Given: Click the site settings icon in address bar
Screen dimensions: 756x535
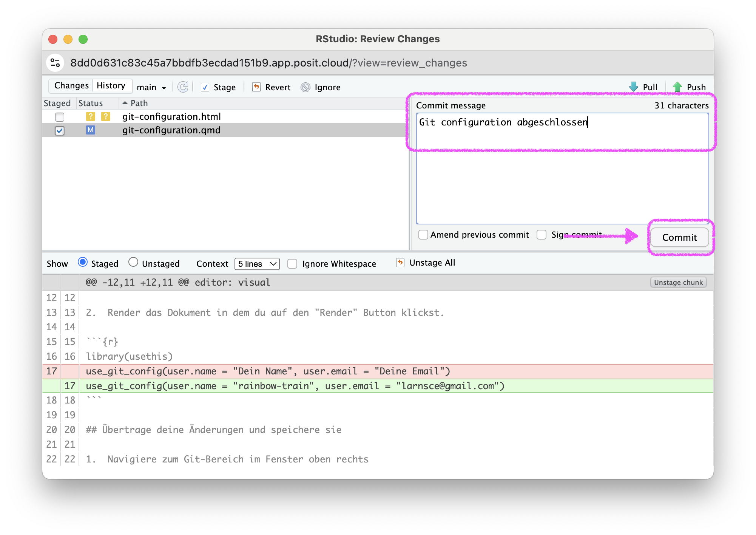Looking at the screenshot, I should 56,63.
